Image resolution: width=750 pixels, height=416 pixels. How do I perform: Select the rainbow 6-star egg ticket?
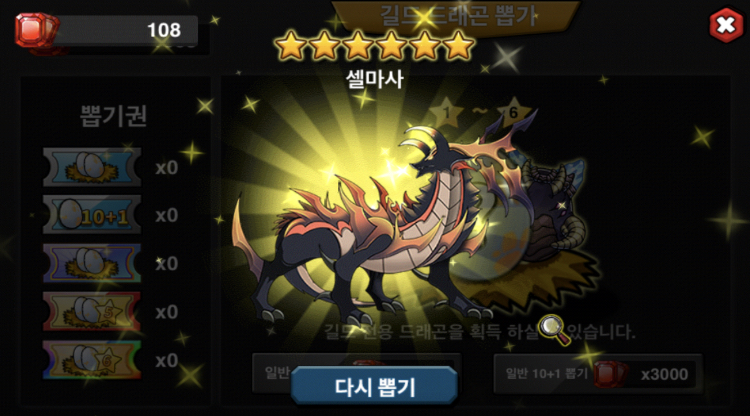92,360
